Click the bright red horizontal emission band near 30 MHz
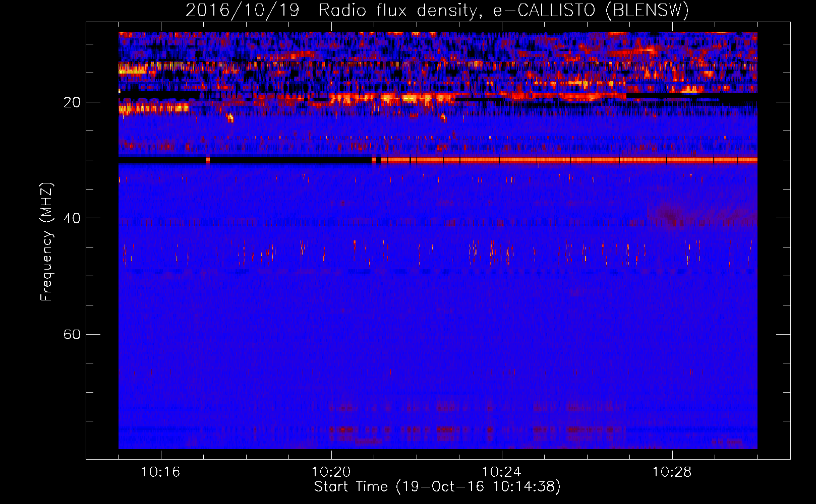 pos(569,160)
